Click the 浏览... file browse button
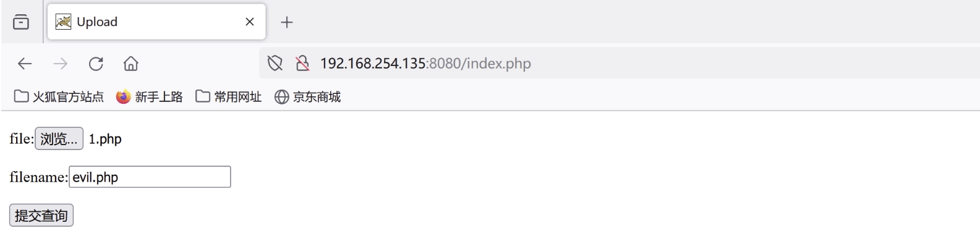The width and height of the screenshot is (980, 244). [59, 139]
